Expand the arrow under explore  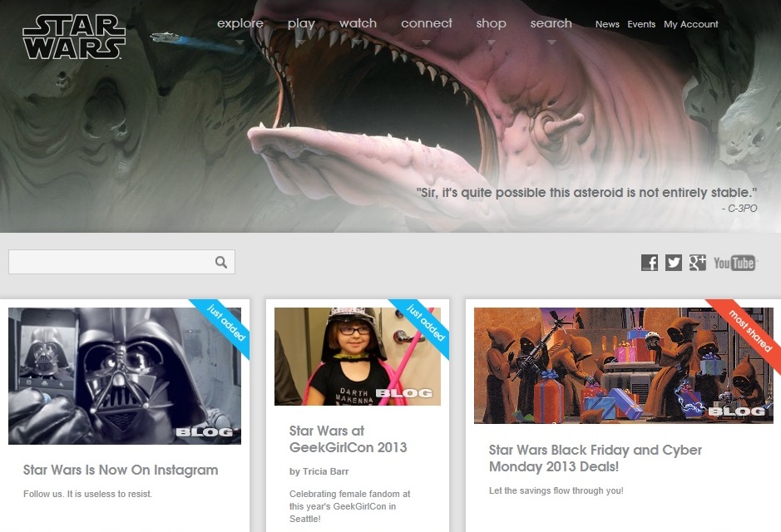pyautogui.click(x=240, y=42)
